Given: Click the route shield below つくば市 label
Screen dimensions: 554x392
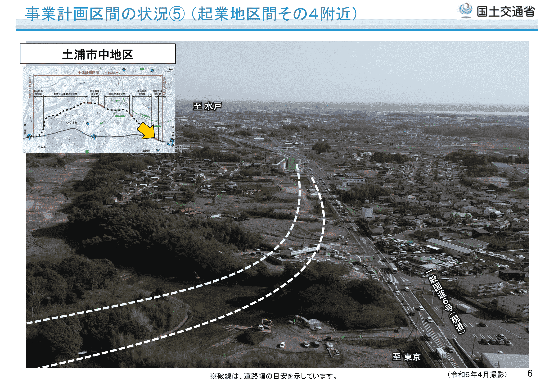Looking at the screenshot, I should click(88, 124).
